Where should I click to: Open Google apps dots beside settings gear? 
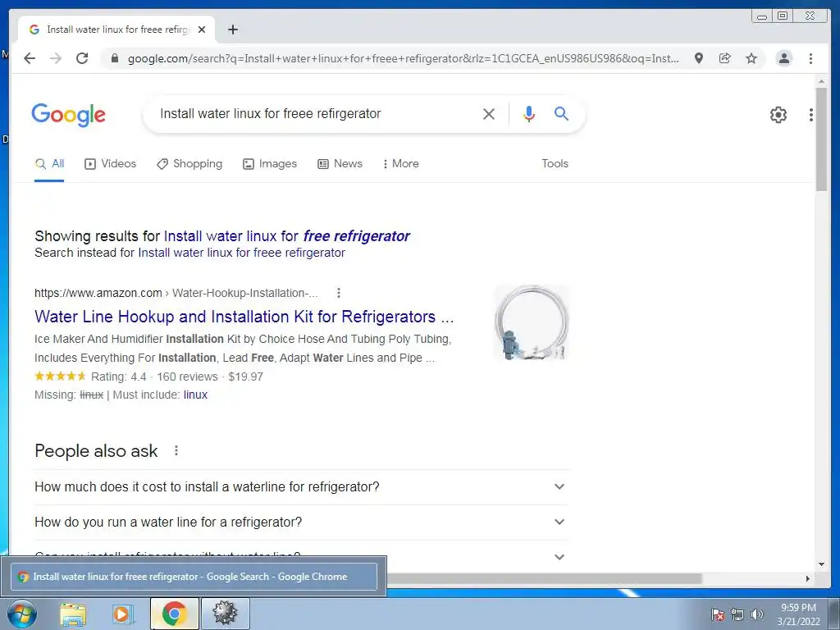[811, 115]
